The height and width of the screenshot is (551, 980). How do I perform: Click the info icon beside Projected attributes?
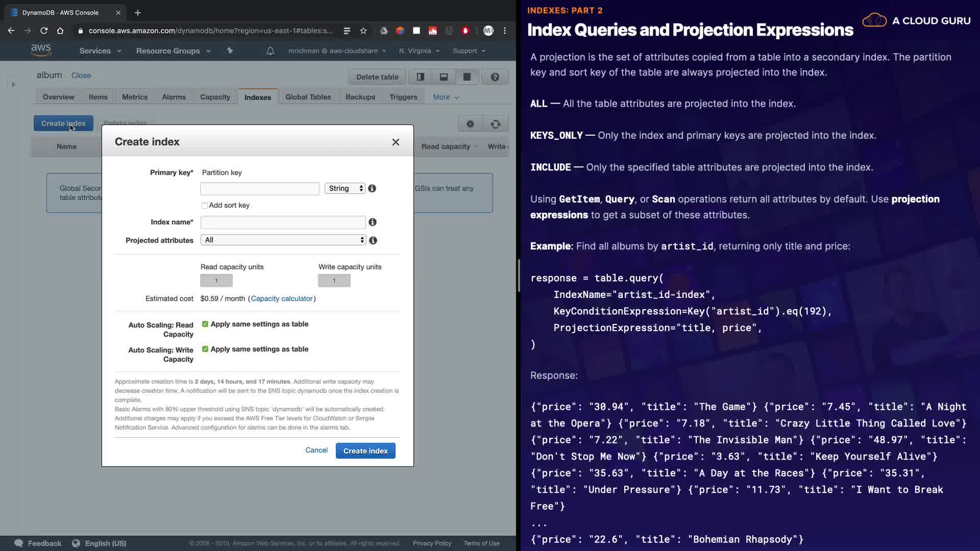(x=373, y=240)
